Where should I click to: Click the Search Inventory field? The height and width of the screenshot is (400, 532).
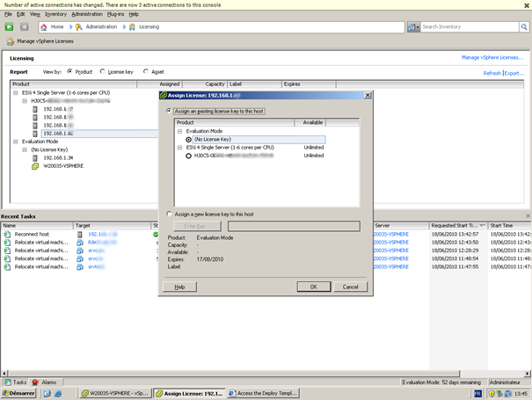click(470, 26)
